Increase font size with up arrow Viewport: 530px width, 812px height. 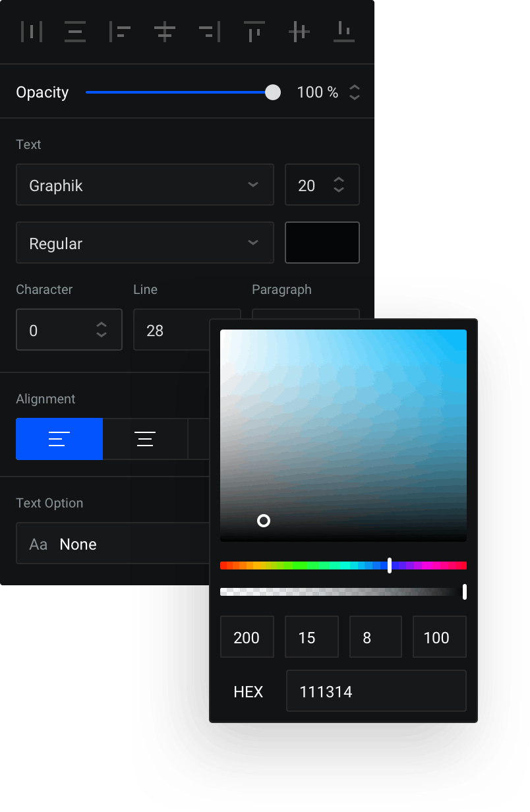(x=339, y=180)
